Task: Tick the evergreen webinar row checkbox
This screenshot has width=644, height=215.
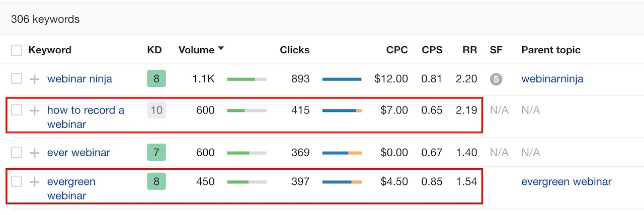Action: click(x=17, y=181)
